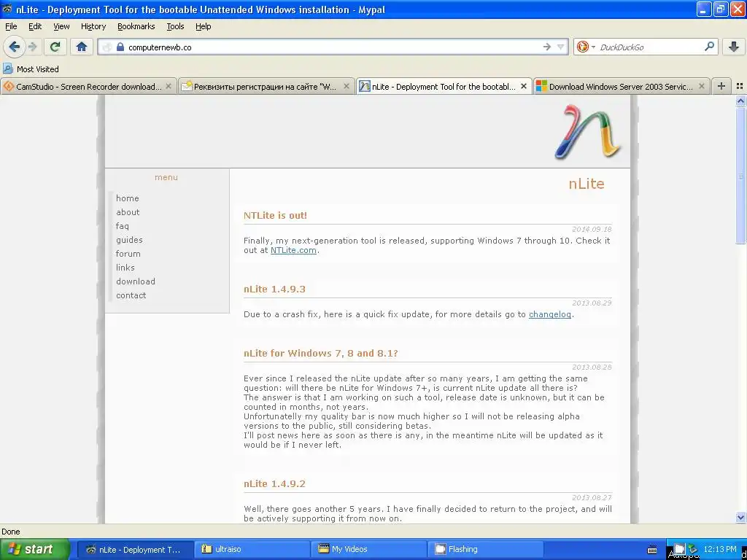Click the 2013.08.29 post date
This screenshot has width=747, height=560.
tap(592, 303)
